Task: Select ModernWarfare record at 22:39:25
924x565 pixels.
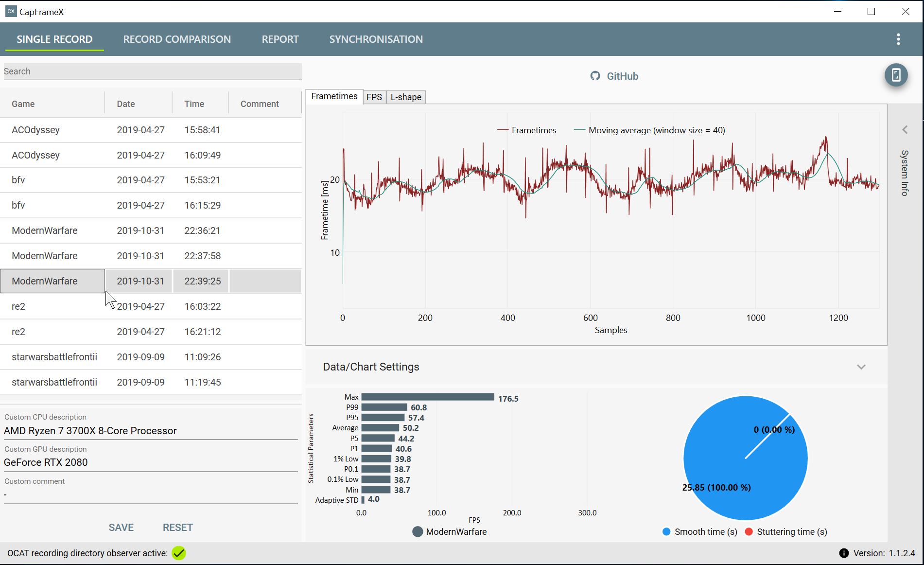Action: pos(151,281)
